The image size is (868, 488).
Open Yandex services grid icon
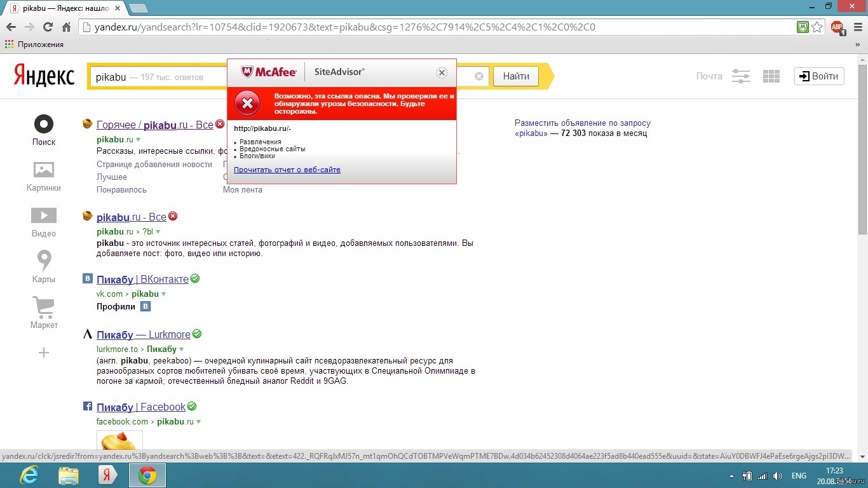coord(771,76)
